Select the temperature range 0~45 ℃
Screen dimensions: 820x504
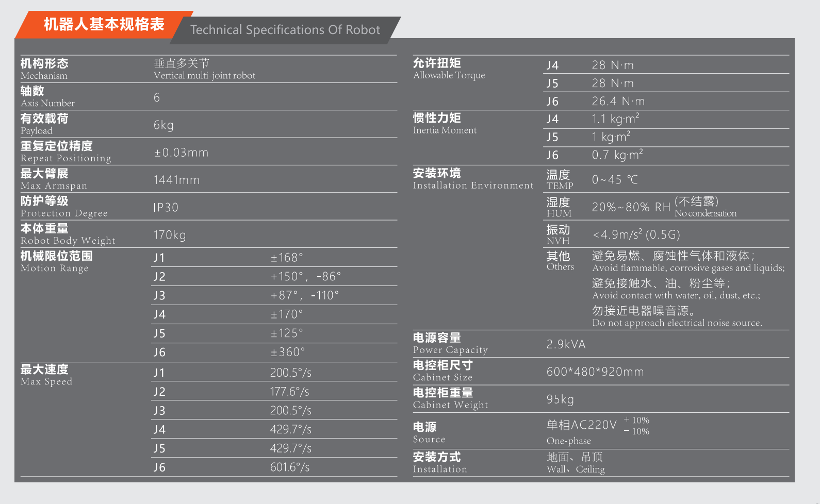pos(615,180)
